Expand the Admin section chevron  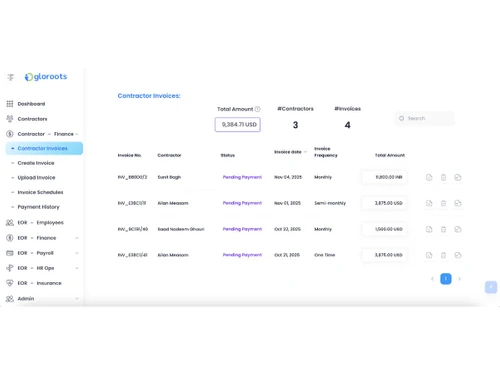pyautogui.click(x=77, y=298)
